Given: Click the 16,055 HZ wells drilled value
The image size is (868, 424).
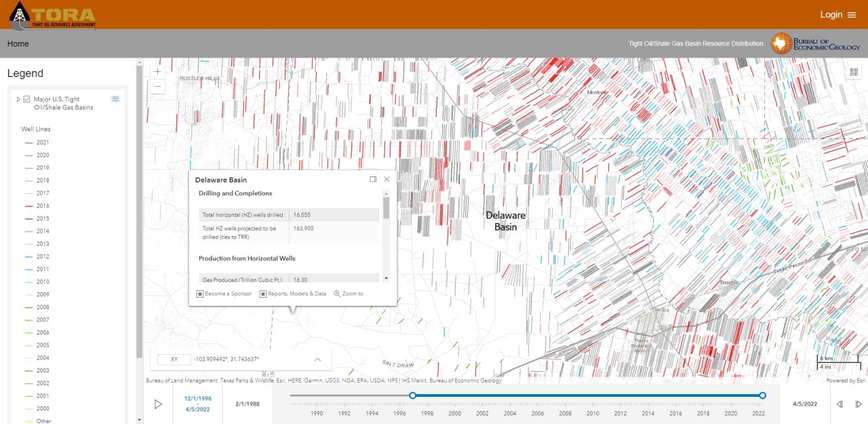Looking at the screenshot, I should point(302,214).
